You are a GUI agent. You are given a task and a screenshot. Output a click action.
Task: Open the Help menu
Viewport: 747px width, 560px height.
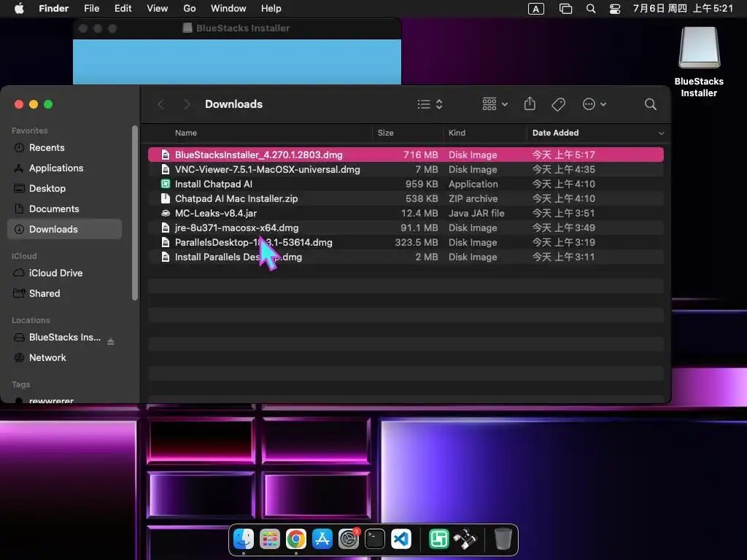point(271,9)
